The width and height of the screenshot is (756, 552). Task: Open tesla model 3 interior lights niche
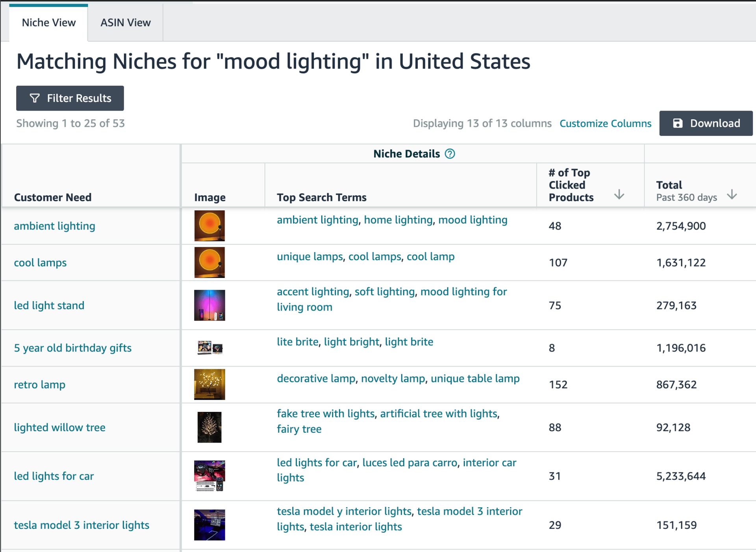pyautogui.click(x=82, y=525)
